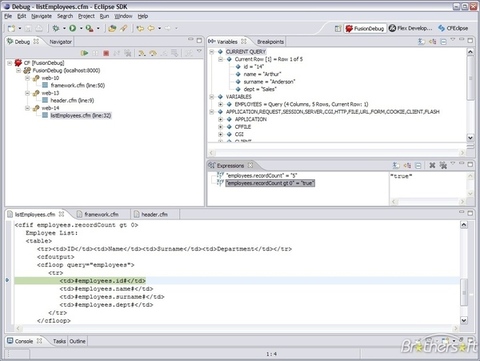Expand the APPLICATION scope node
The width and height of the screenshot is (480, 361).
click(220, 119)
